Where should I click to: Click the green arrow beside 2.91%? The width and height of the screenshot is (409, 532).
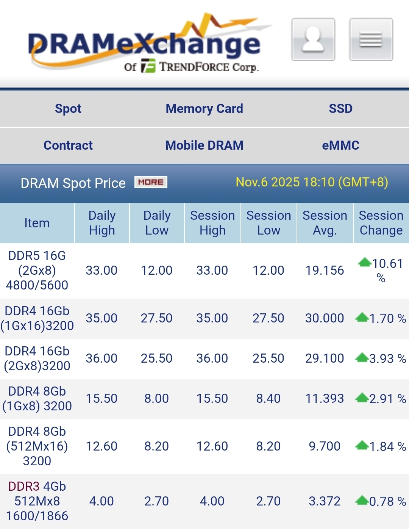pos(362,397)
